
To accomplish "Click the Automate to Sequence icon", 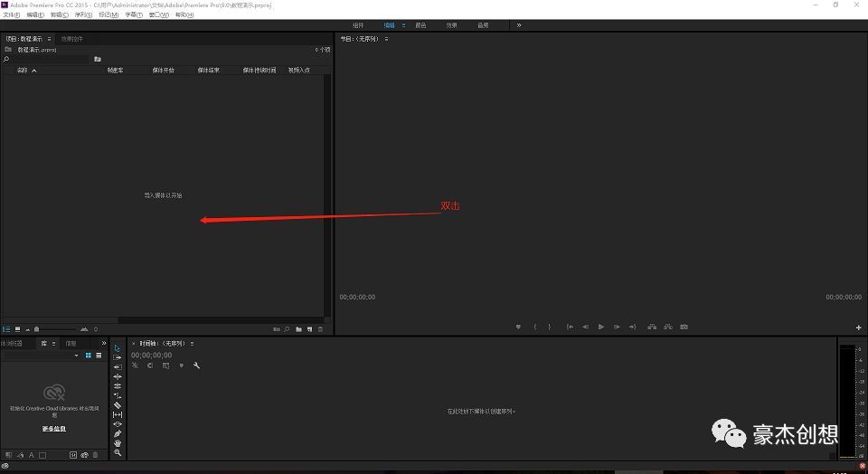I will coord(277,329).
